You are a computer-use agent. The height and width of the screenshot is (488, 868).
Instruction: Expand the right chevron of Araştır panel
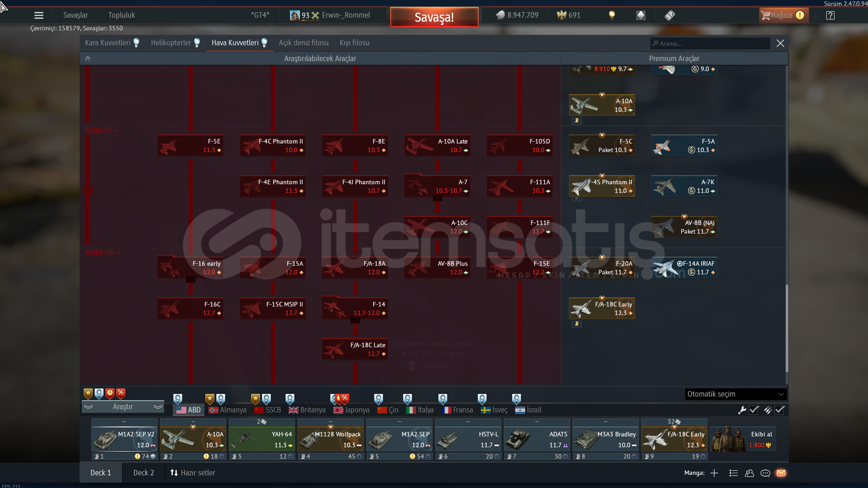click(158, 407)
